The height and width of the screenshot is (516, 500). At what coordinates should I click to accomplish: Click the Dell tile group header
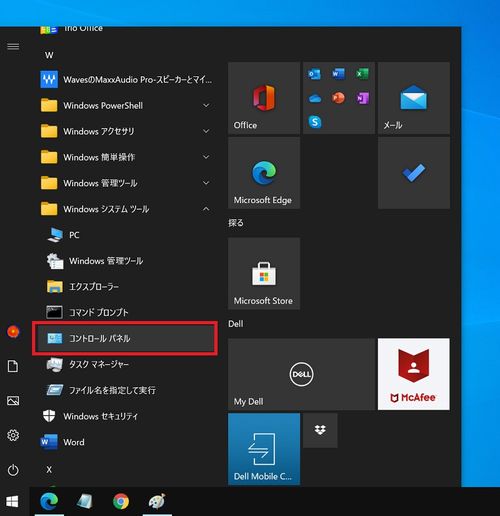236,324
